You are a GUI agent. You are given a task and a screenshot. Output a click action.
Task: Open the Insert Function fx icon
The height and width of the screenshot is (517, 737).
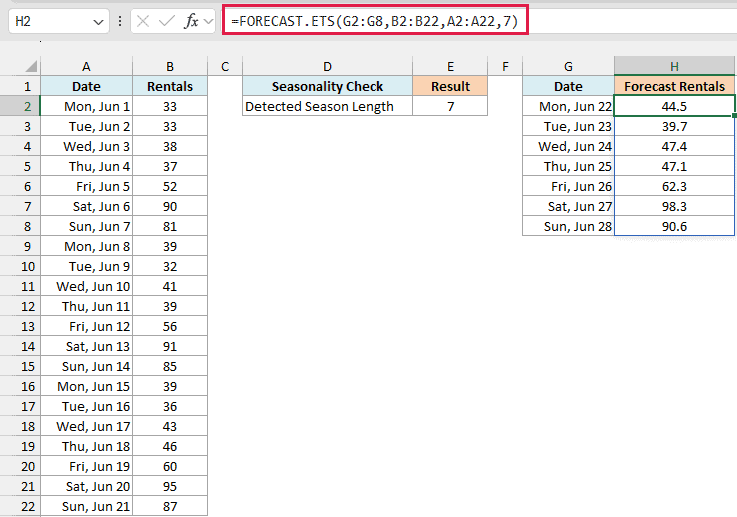[x=191, y=21]
